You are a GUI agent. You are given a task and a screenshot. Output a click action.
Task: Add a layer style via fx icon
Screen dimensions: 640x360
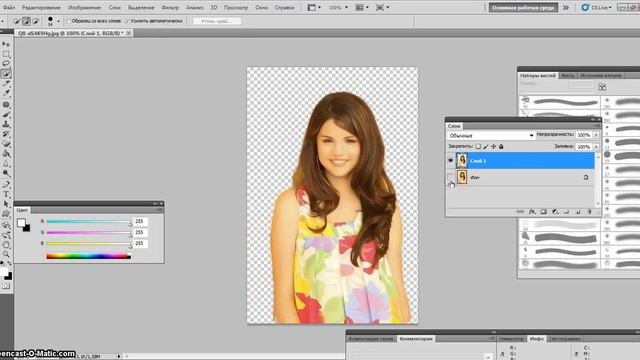pos(532,211)
